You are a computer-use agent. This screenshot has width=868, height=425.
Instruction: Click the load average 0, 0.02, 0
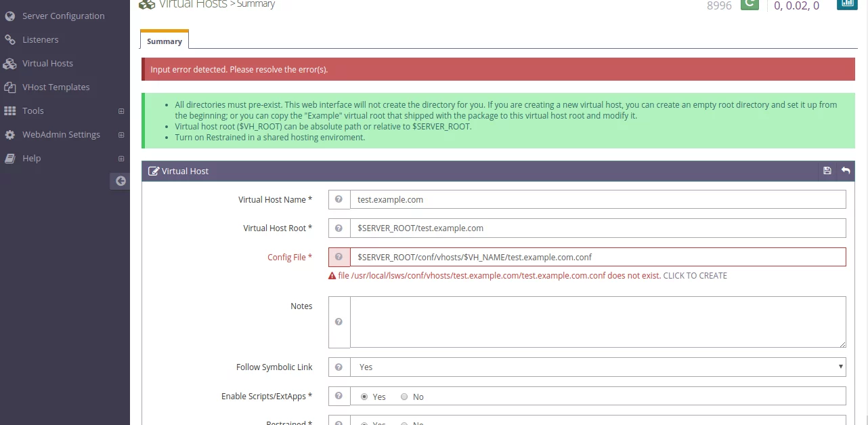tap(796, 5)
